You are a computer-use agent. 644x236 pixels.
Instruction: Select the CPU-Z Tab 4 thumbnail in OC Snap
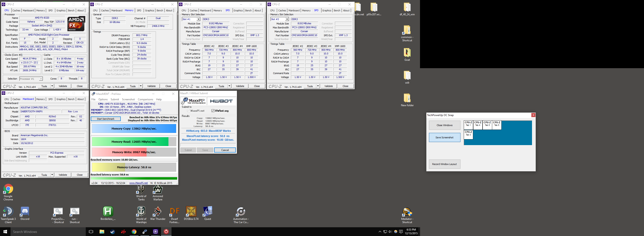pyautogui.click(x=478, y=125)
